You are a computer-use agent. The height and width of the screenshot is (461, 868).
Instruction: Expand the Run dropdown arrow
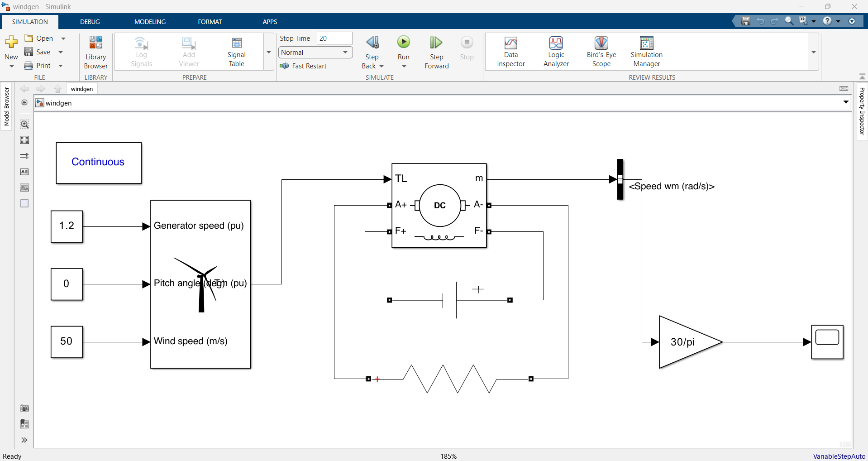point(404,67)
